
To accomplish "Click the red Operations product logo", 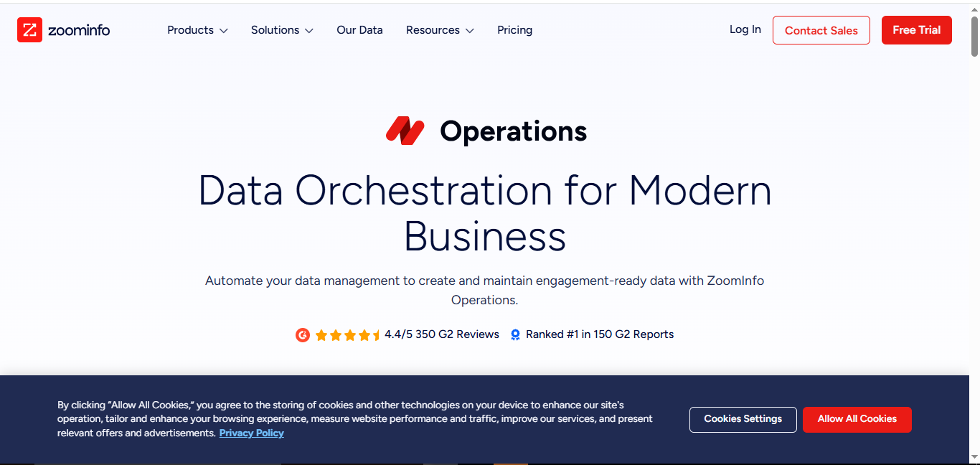I will pos(405,131).
